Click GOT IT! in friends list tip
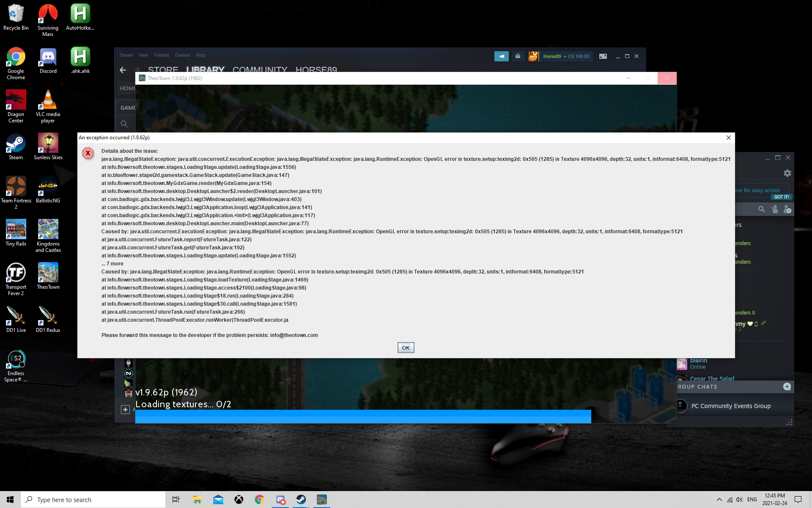 pyautogui.click(x=781, y=197)
